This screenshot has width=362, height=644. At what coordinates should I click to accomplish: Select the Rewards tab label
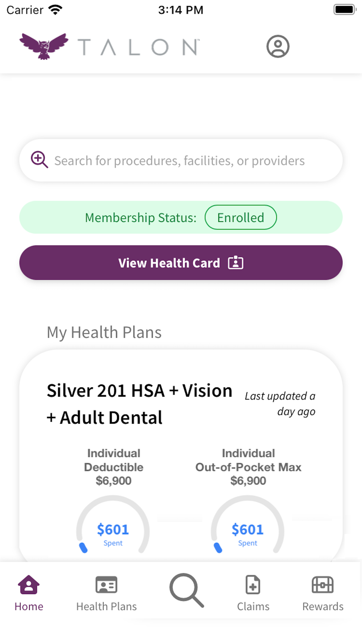click(x=323, y=606)
